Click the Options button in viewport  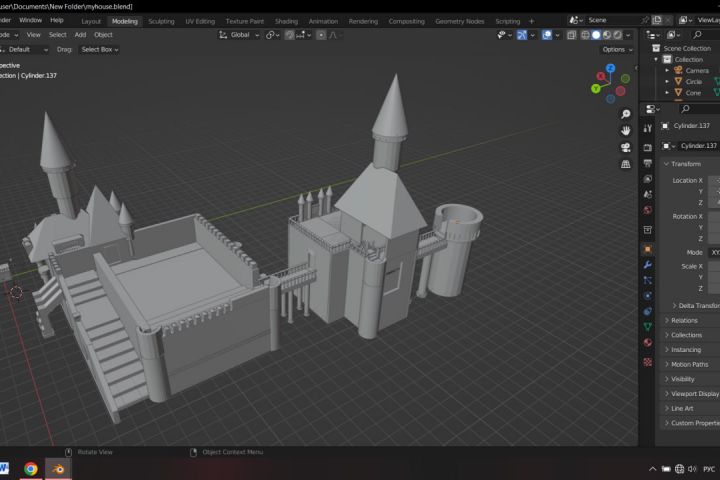[615, 49]
